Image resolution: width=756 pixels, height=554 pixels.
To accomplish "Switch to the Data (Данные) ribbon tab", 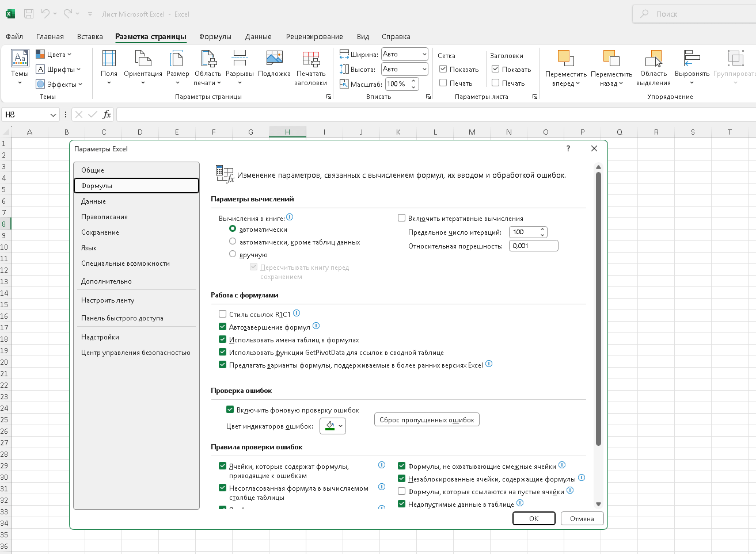I will pyautogui.click(x=258, y=36).
